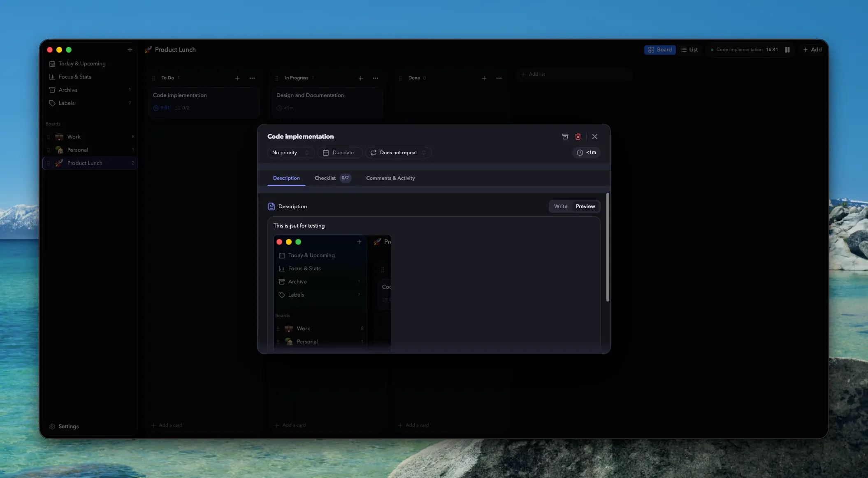Select the List view

click(x=689, y=50)
